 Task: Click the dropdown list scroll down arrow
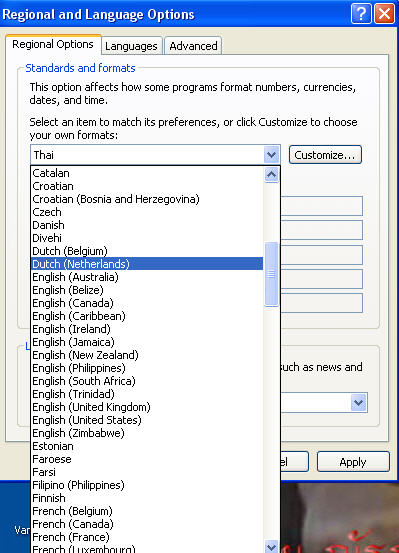pyautogui.click(x=271, y=546)
